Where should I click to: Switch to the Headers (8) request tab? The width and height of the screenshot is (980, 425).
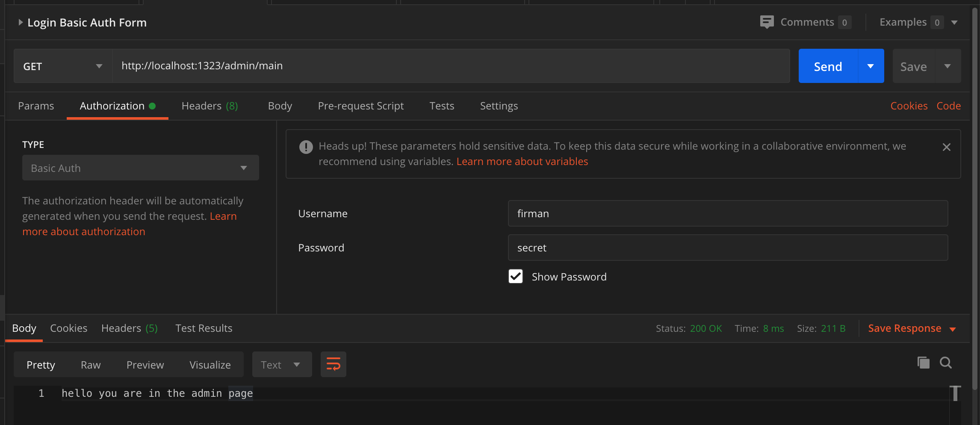click(210, 106)
